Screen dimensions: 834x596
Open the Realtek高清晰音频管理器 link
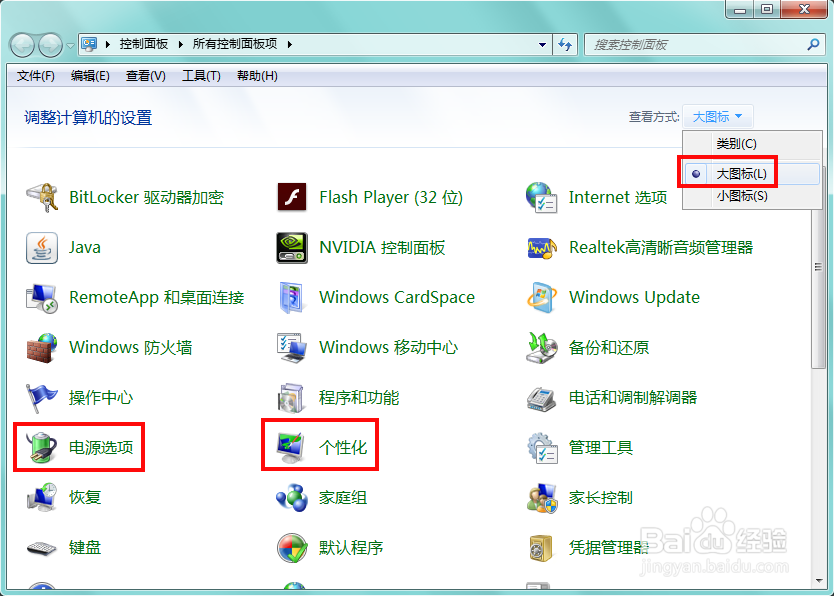point(661,247)
